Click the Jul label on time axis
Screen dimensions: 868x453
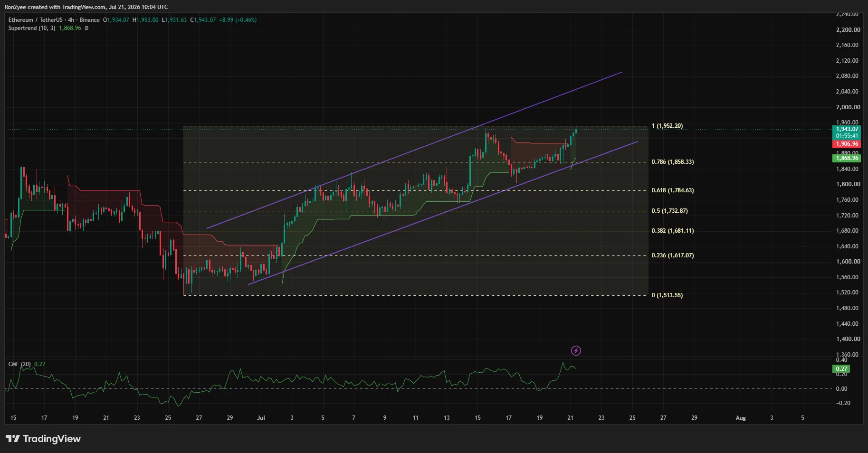click(261, 418)
